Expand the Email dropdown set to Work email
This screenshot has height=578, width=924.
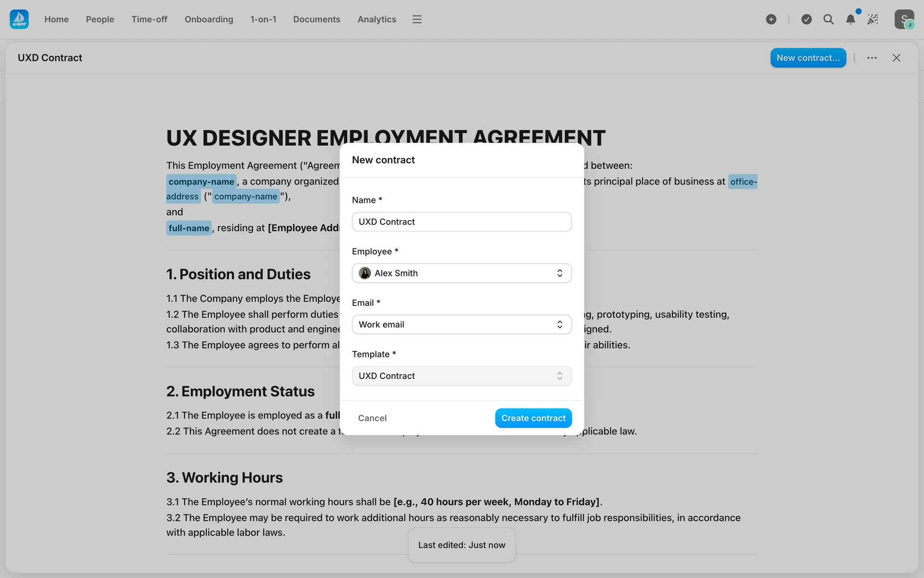coord(462,325)
